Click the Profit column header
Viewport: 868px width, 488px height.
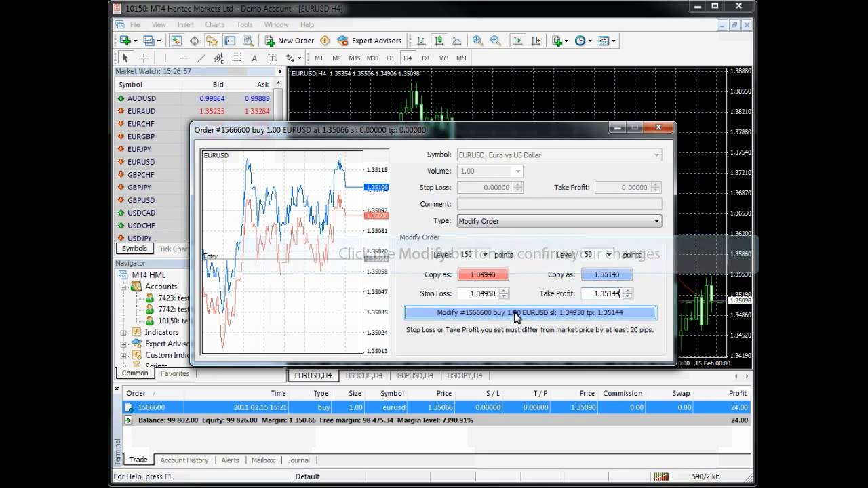pos(737,393)
